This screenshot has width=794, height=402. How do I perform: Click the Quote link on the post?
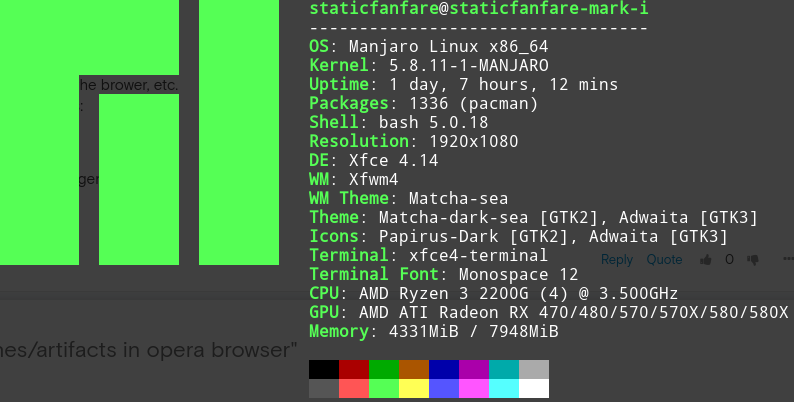pyautogui.click(x=664, y=260)
